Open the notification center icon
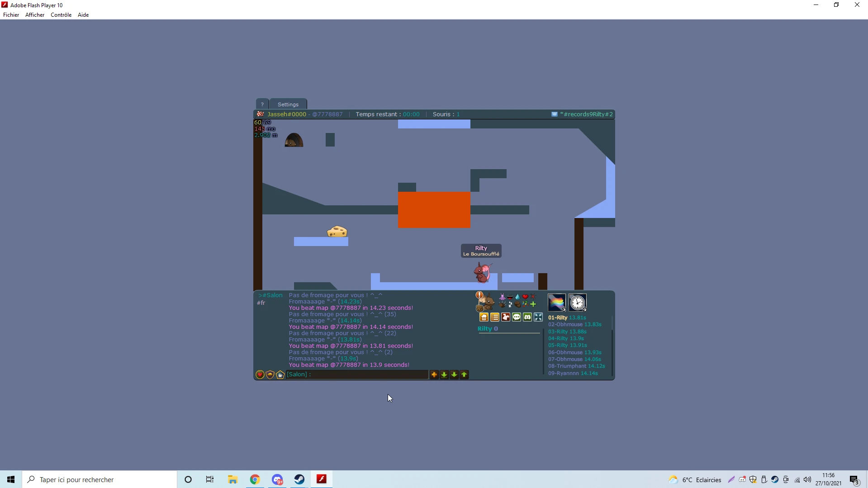Viewport: 868px width, 488px height. [854, 480]
